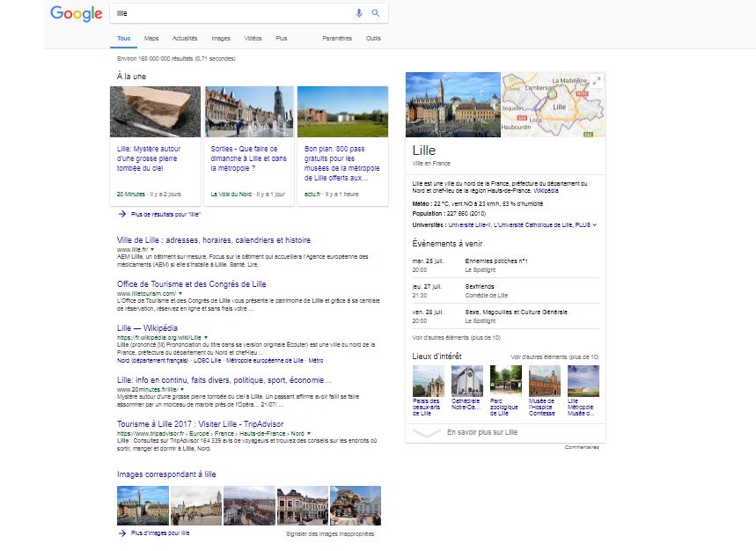Click Université Lille-II link
The height and width of the screenshot is (551, 756).
(x=470, y=225)
